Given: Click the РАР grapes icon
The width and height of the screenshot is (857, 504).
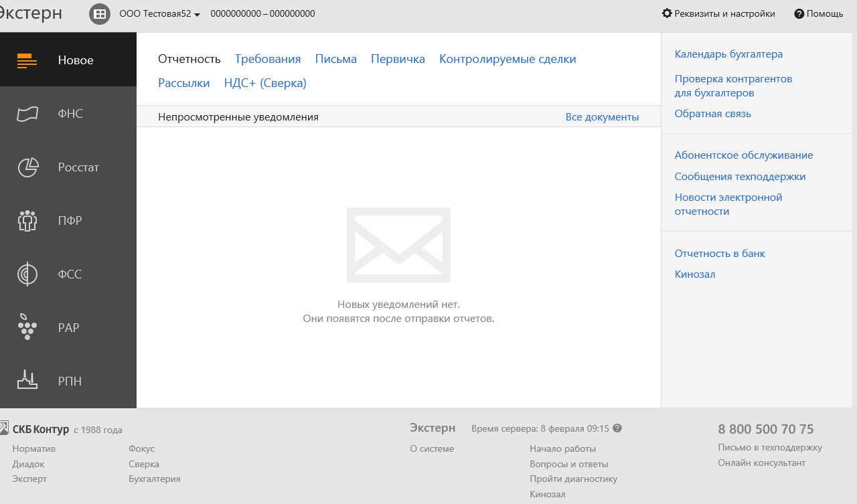Looking at the screenshot, I should (27, 327).
